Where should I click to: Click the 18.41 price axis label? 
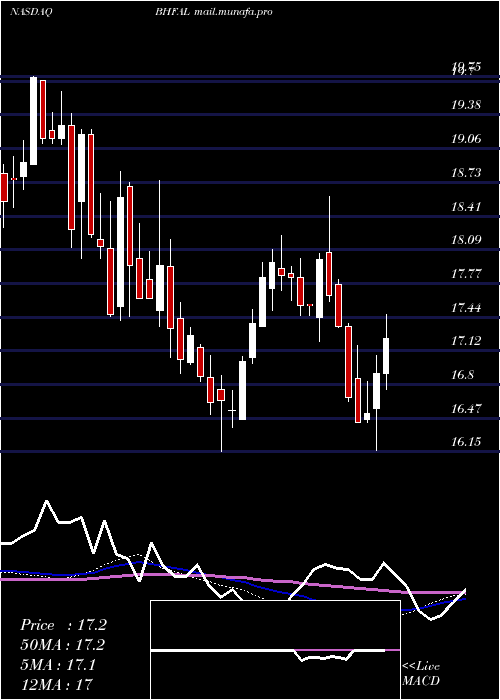[466, 207]
